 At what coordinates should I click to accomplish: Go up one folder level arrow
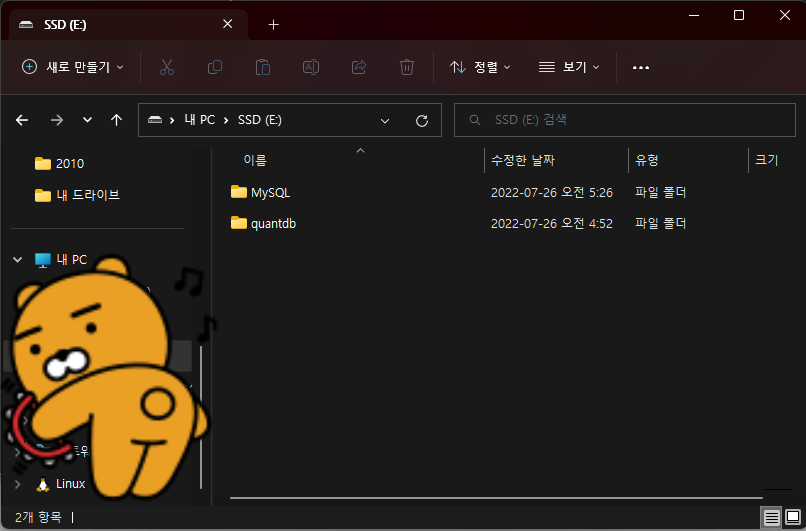pyautogui.click(x=117, y=120)
